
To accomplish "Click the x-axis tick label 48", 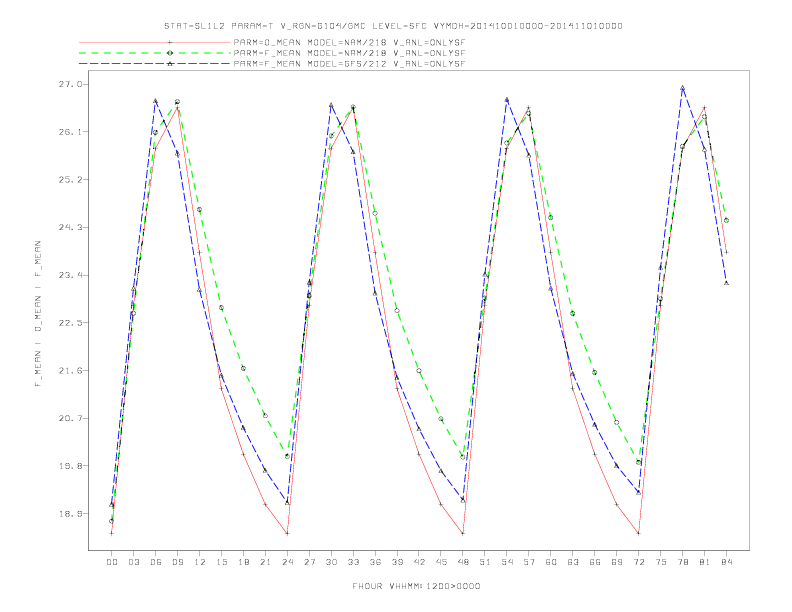I will coord(463,562).
